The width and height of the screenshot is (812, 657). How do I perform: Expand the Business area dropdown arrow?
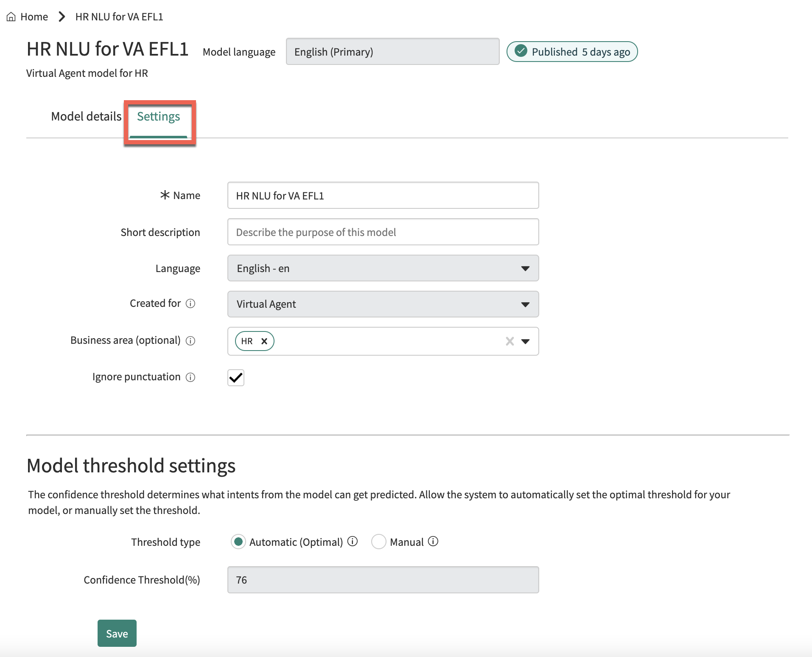(x=525, y=342)
